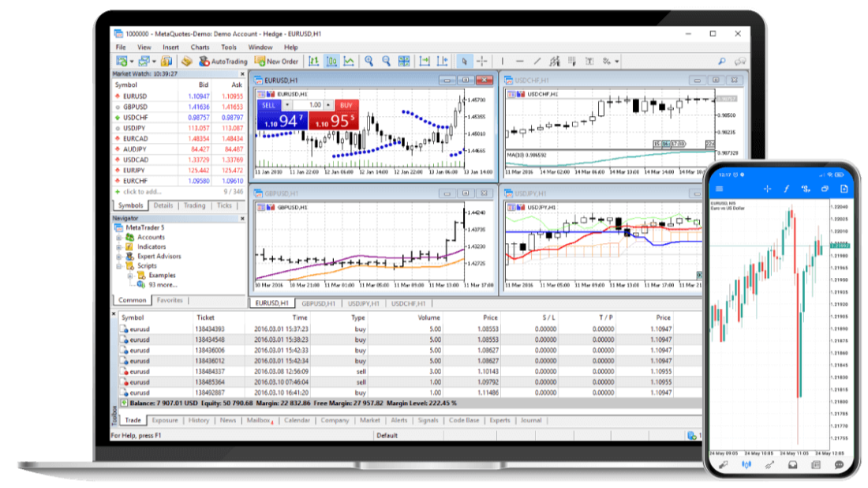Select the crosshair tool in toolbar
The height and width of the screenshot is (488, 868).
[482, 62]
